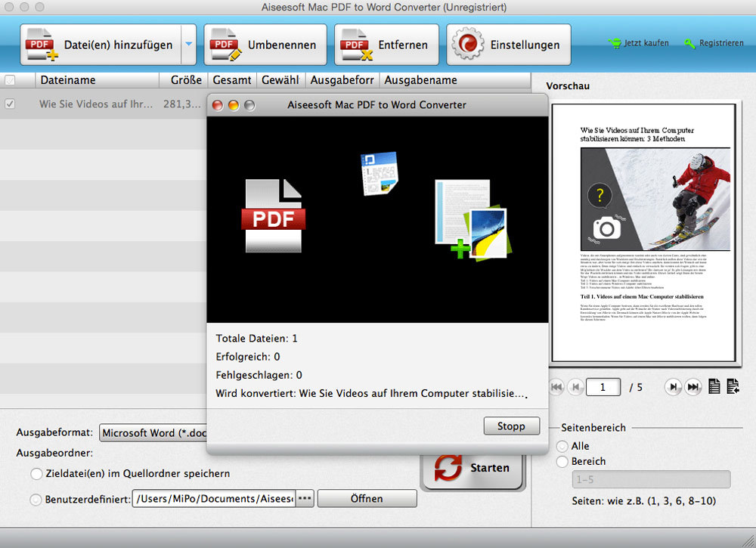Viewport: 756px width, 548px height.
Task: Click the Gewähl column header
Action: (280, 80)
